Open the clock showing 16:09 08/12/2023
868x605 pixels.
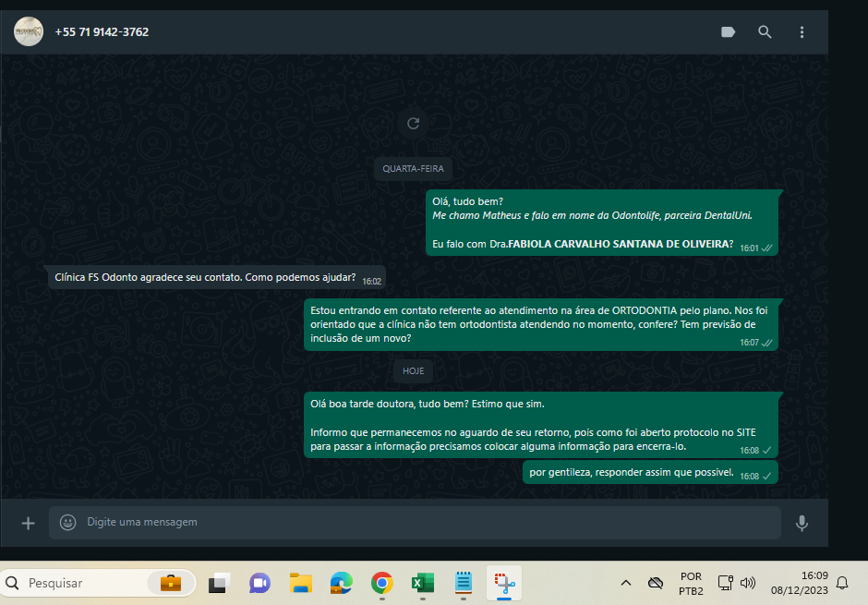pyautogui.click(x=800, y=583)
